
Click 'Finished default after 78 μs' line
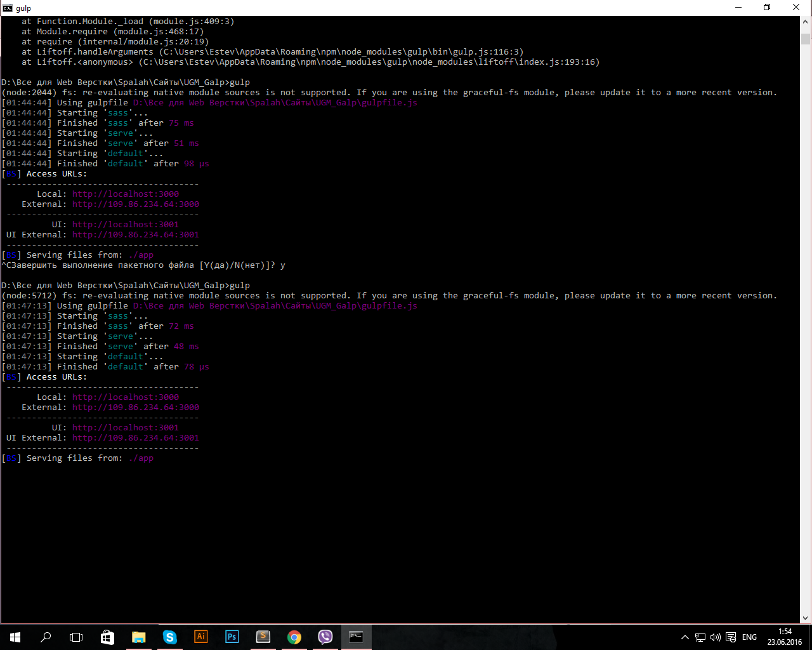(x=105, y=367)
